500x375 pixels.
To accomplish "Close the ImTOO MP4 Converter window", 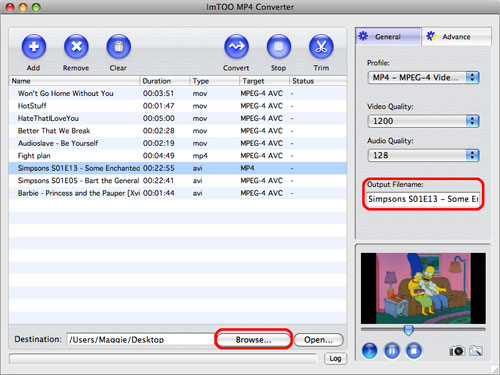I will (x=10, y=7).
